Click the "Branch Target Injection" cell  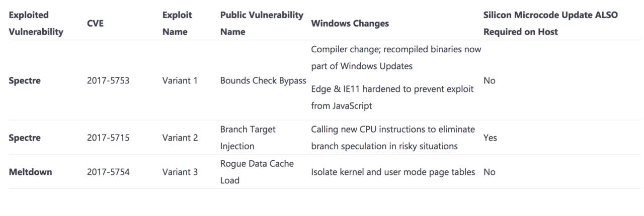point(248,138)
